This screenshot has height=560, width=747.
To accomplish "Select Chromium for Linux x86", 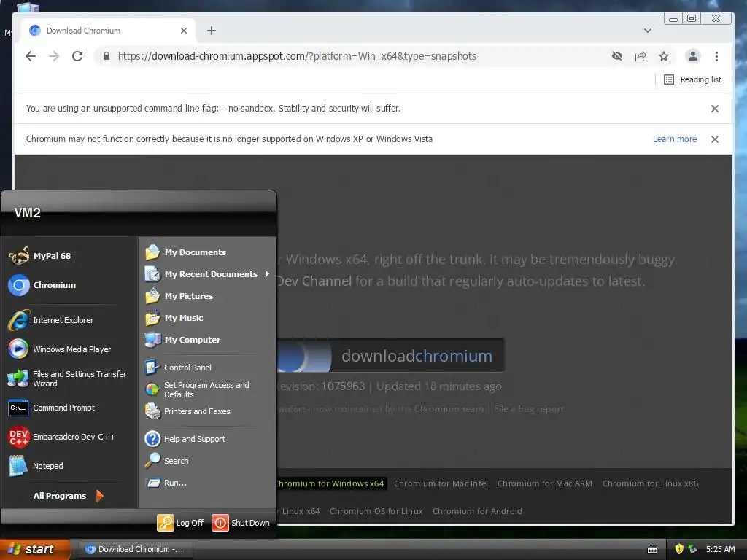I will (x=650, y=483).
